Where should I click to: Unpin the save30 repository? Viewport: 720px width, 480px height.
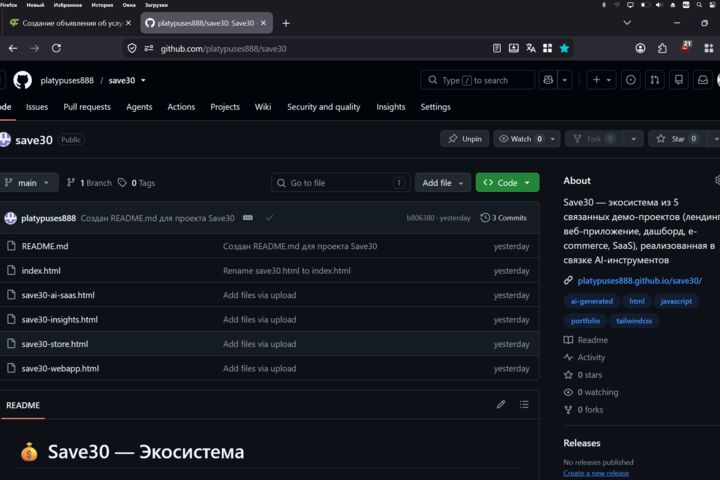pos(465,139)
